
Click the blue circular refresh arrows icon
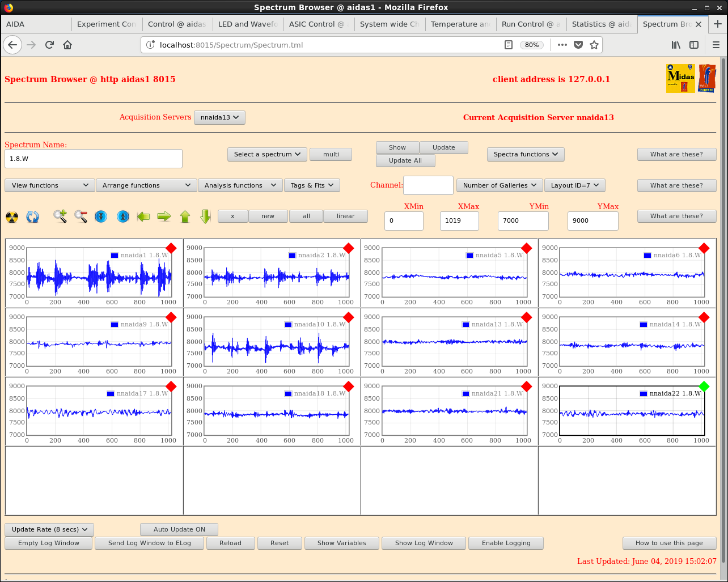coord(33,216)
